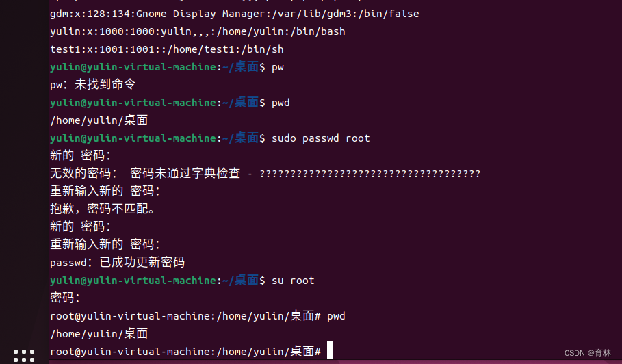Click the gdm Gnome Display Manager line

click(x=234, y=14)
